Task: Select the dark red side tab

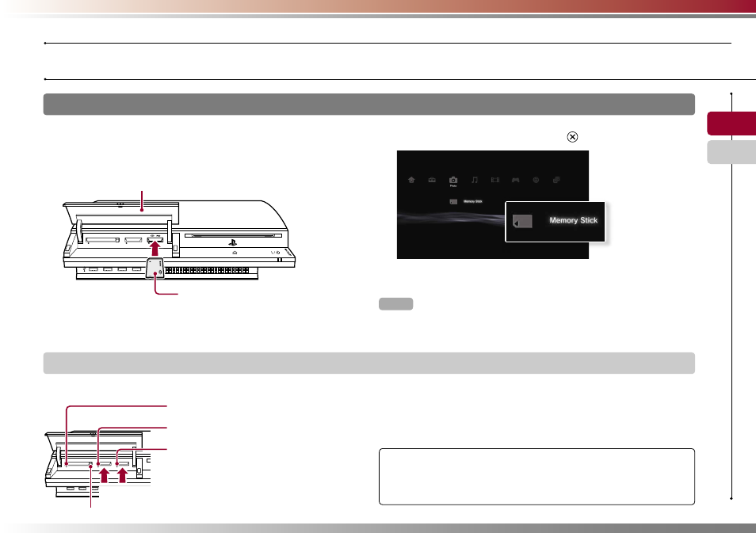Action: 731,124
